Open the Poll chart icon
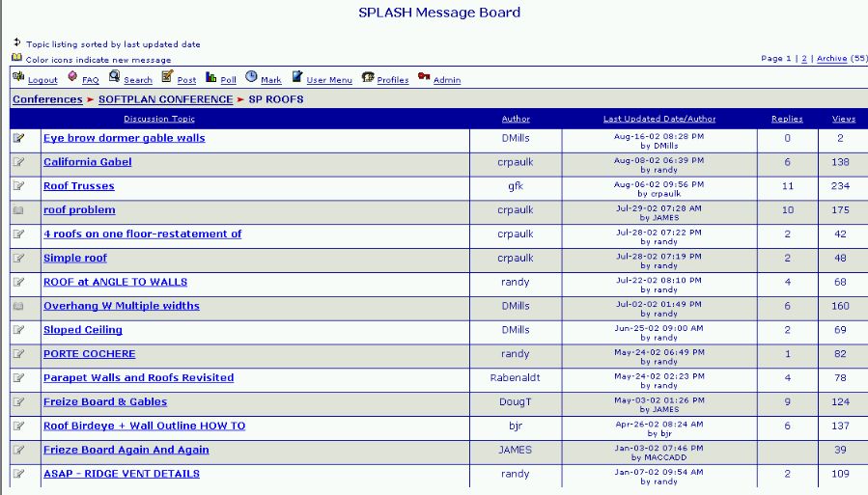The image size is (868, 495). click(x=211, y=77)
